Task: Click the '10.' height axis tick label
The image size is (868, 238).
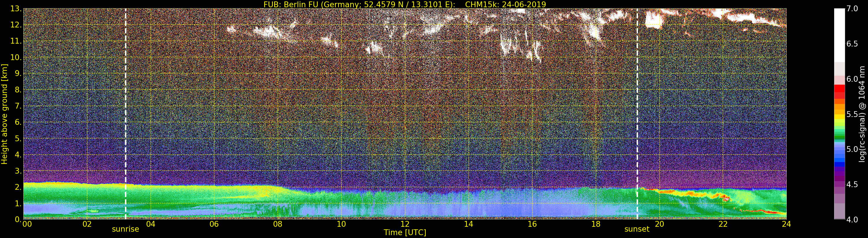Action: (16, 57)
